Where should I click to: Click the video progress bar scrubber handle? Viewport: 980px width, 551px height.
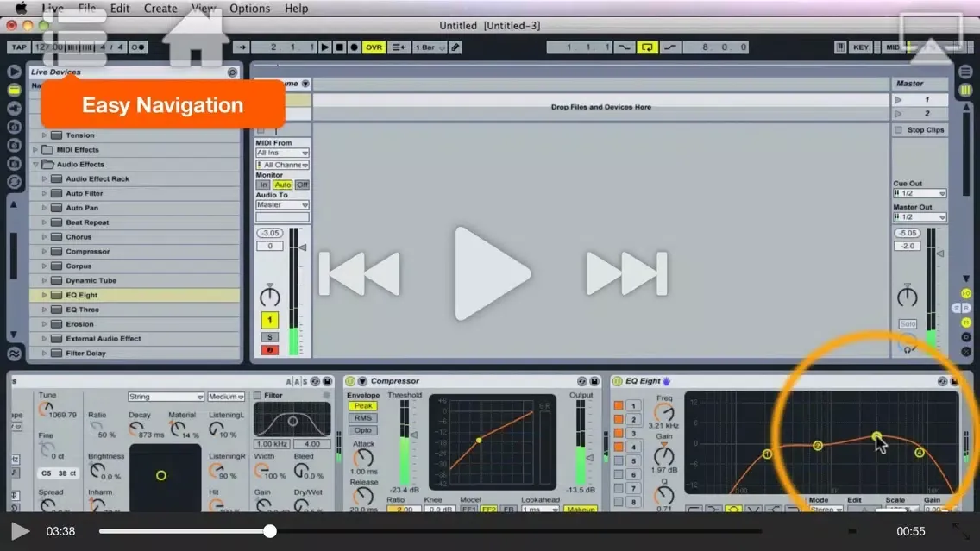[x=270, y=531]
